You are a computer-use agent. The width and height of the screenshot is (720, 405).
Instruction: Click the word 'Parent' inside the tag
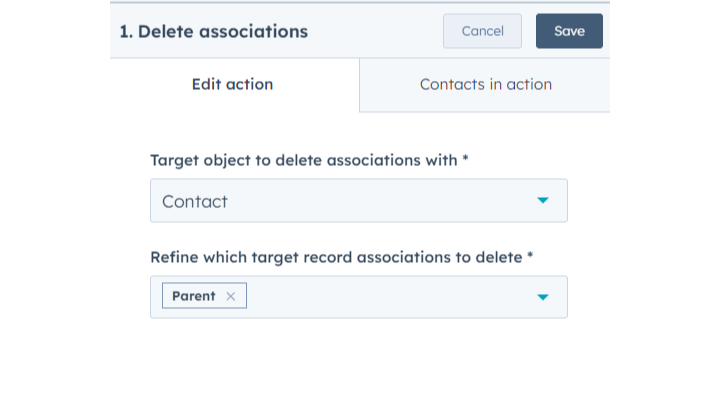[194, 296]
